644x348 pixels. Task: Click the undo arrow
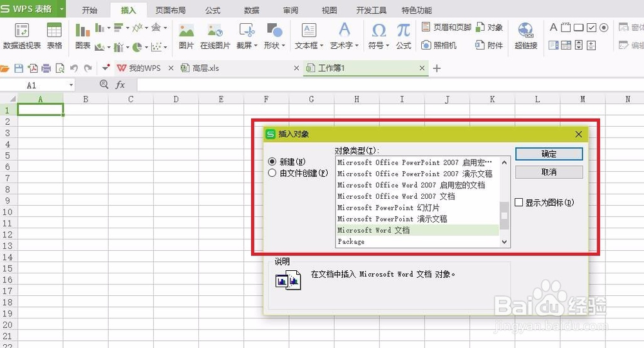pos(73,68)
